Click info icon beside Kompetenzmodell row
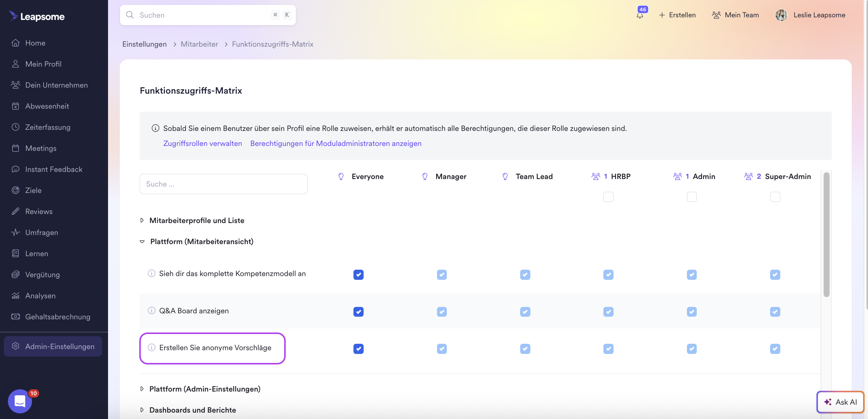 coord(151,273)
